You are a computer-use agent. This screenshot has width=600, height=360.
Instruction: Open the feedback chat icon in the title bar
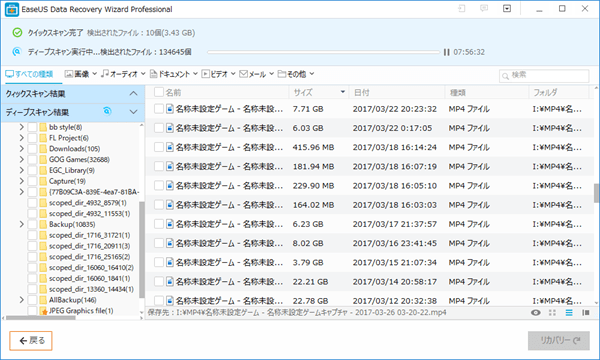[484, 8]
